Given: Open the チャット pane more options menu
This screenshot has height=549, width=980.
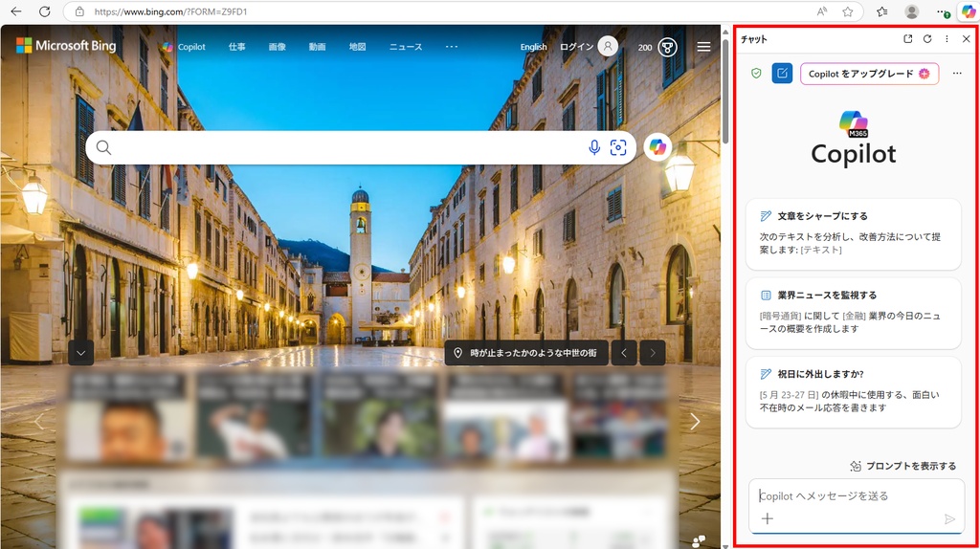Looking at the screenshot, I should point(947,38).
